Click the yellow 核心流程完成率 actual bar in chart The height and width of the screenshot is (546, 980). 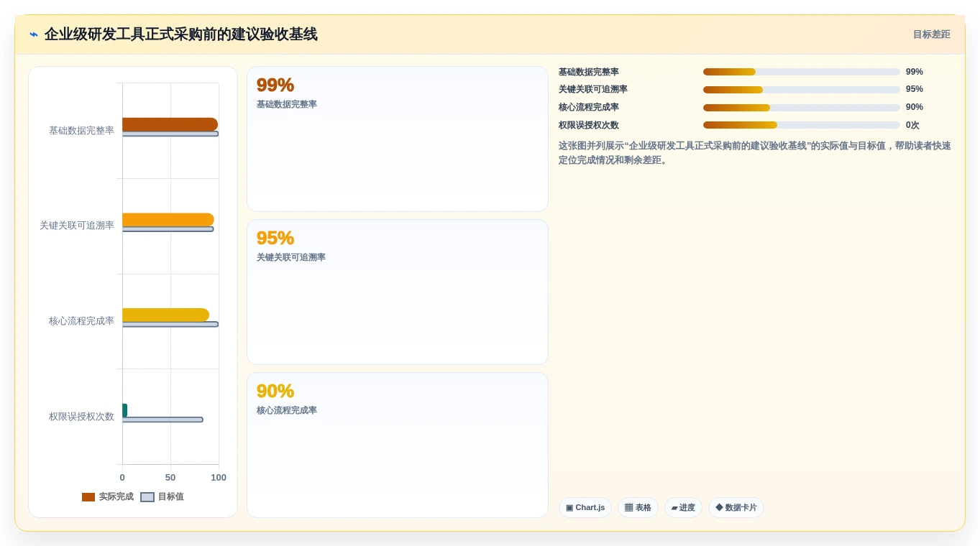click(165, 315)
